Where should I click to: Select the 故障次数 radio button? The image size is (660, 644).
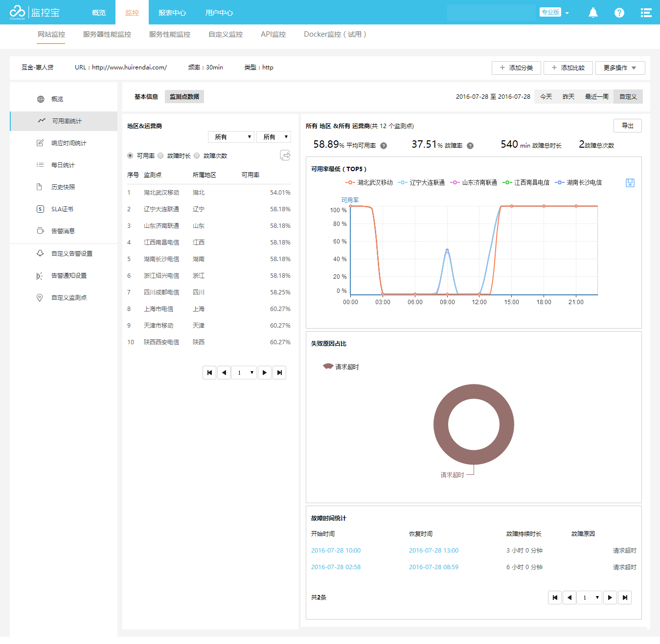(x=197, y=156)
